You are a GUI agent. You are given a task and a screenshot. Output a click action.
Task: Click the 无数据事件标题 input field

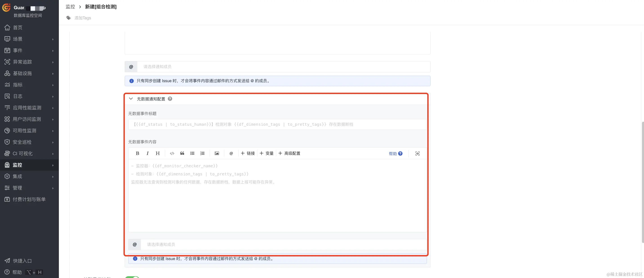[277, 124]
